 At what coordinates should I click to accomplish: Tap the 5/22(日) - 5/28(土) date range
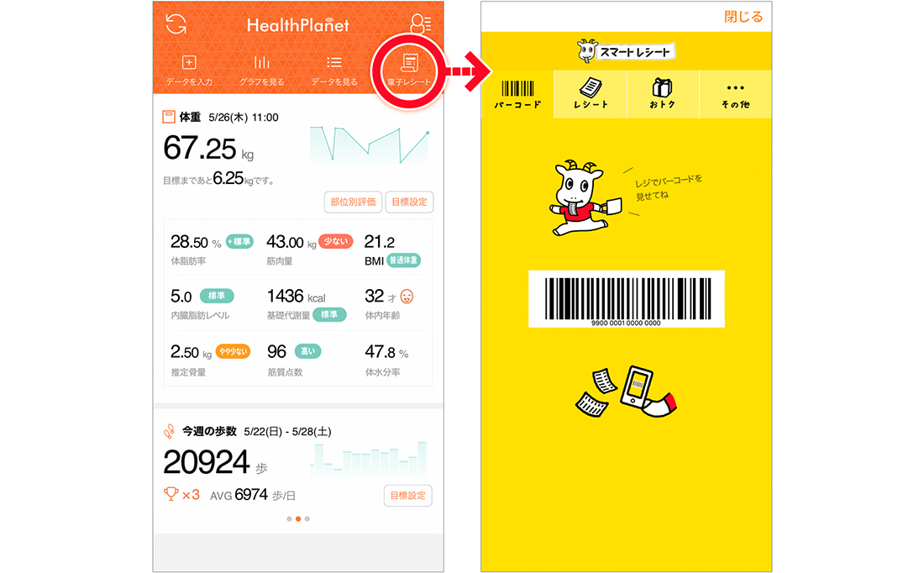[x=287, y=432]
